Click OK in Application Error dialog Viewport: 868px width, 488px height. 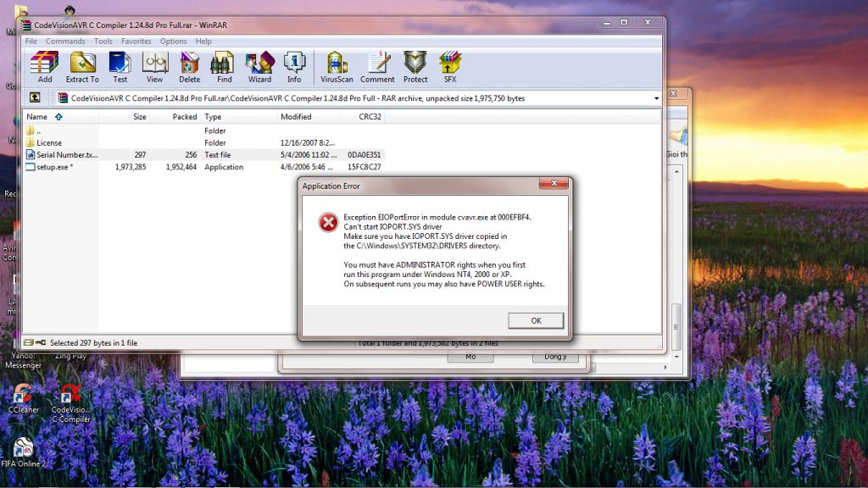click(x=536, y=320)
